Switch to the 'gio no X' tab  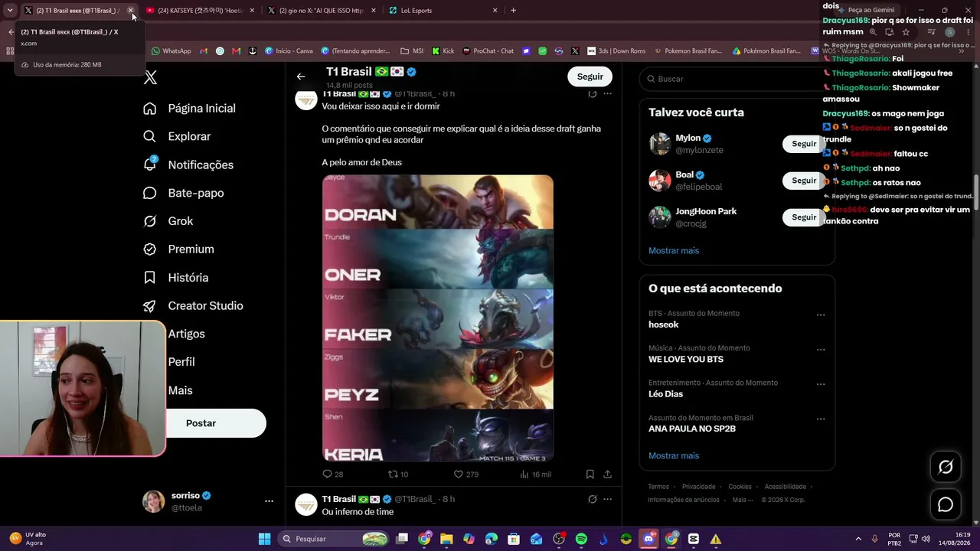pos(322,11)
